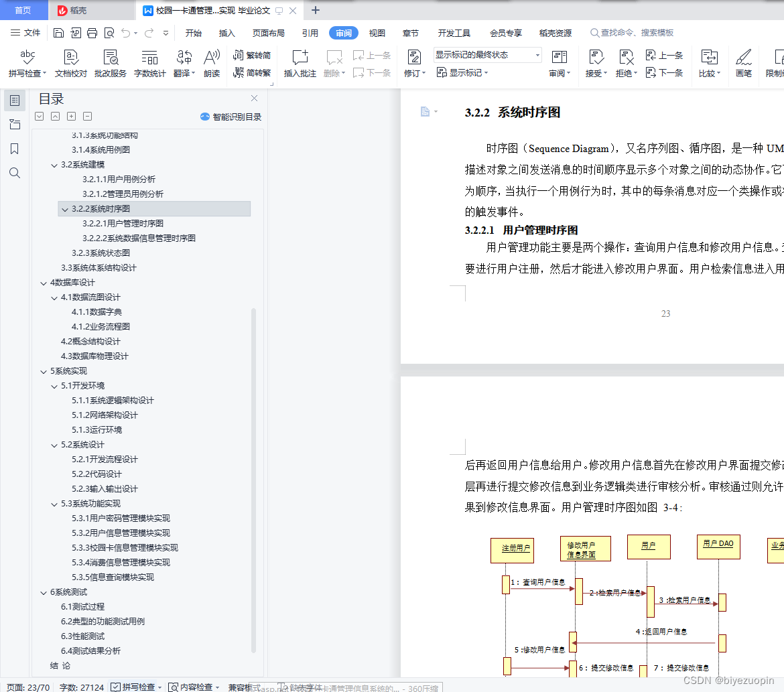Open the 比较 compare documents tool
The width and height of the screenshot is (784, 692).
click(x=709, y=63)
